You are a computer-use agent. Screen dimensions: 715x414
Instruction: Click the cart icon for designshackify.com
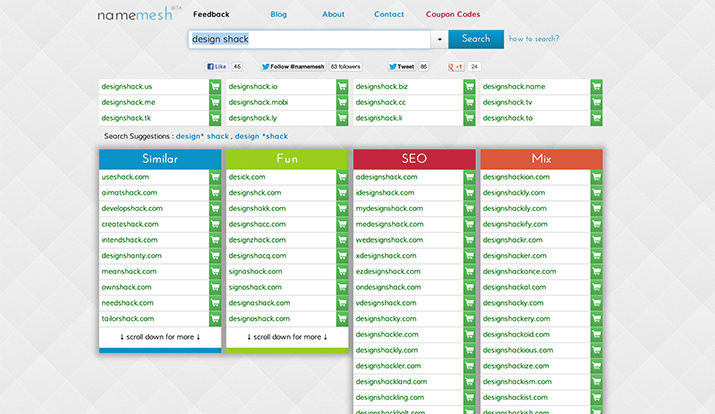(x=596, y=224)
